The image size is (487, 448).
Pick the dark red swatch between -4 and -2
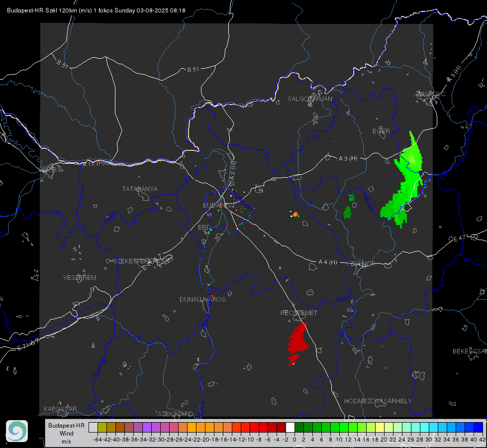click(x=282, y=427)
